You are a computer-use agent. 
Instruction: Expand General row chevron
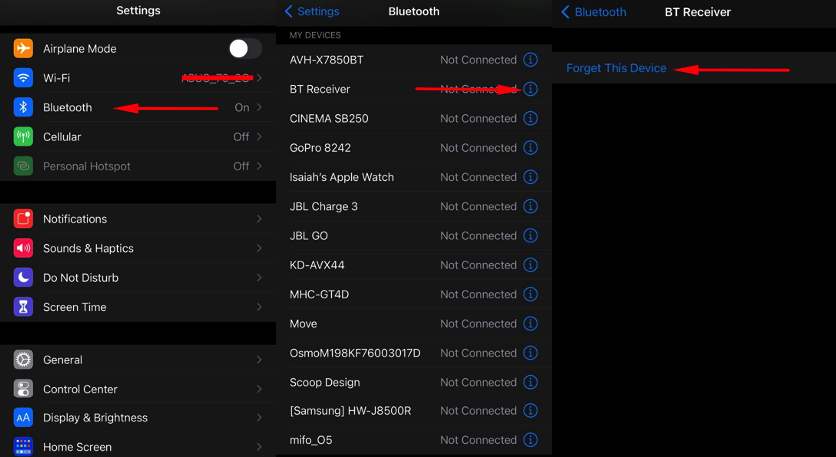click(259, 359)
